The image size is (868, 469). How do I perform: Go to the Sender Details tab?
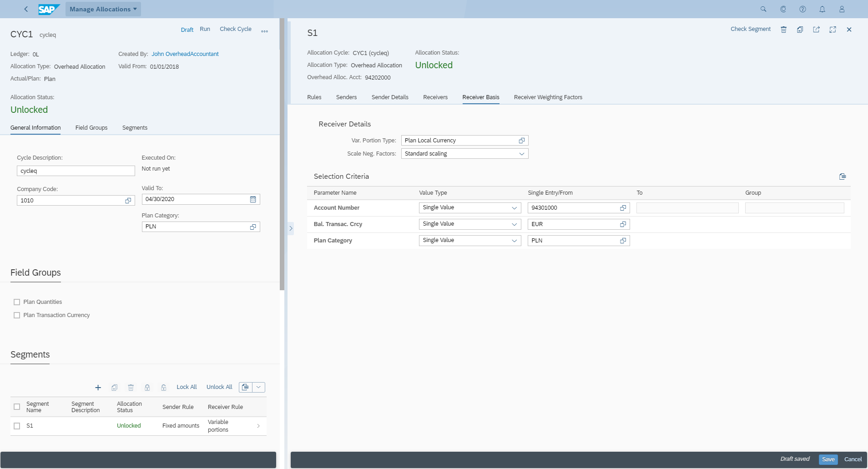389,97
